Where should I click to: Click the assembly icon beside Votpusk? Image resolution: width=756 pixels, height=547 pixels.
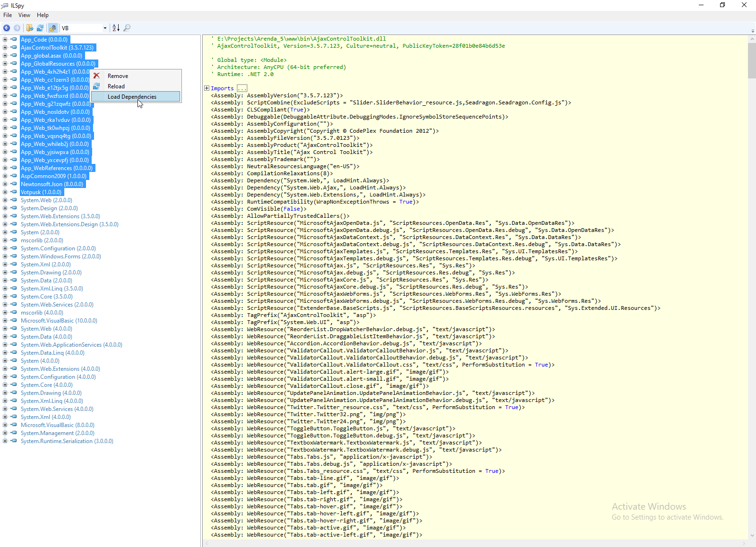(14, 192)
